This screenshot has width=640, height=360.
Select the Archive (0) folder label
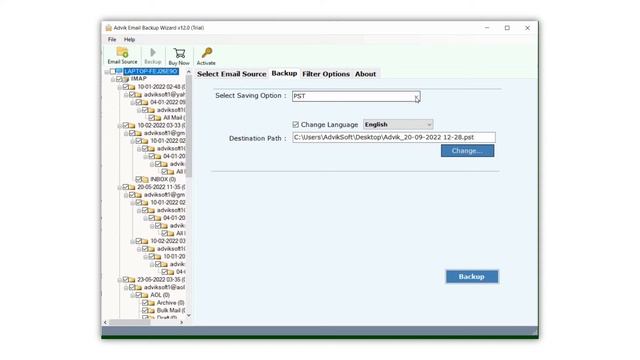click(170, 303)
